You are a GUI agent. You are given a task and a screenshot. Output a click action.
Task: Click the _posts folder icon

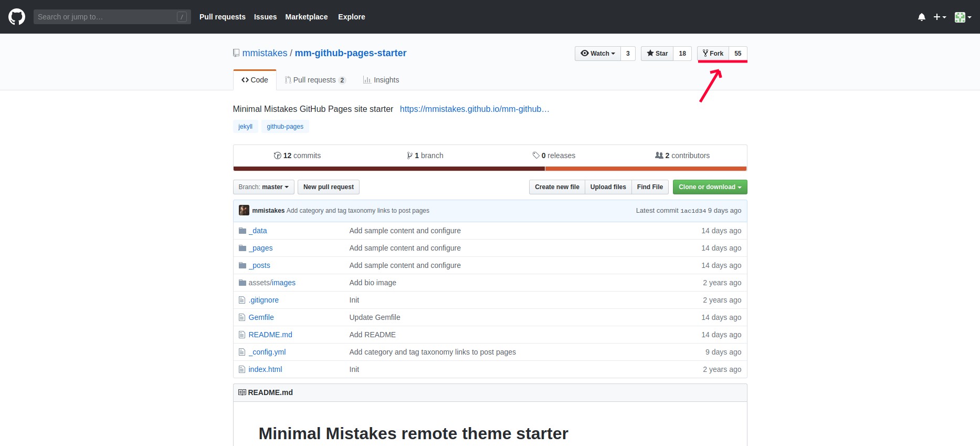[243, 265]
